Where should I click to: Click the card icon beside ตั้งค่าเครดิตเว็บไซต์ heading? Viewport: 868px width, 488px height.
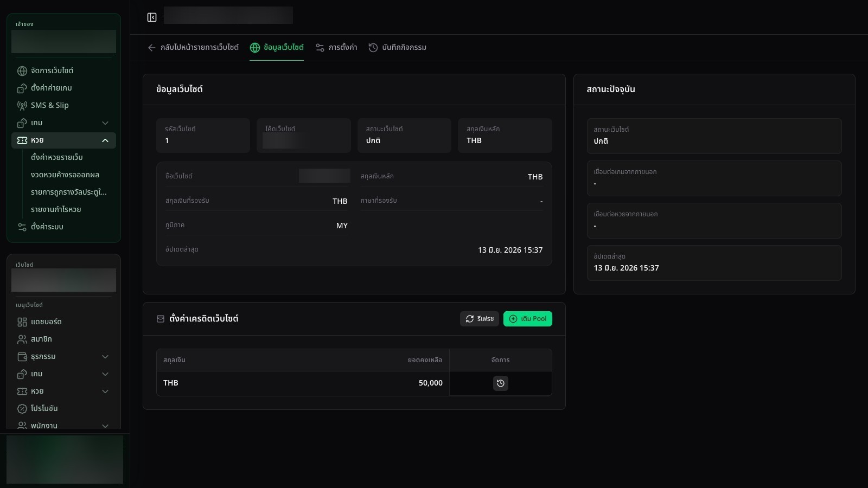point(161,319)
